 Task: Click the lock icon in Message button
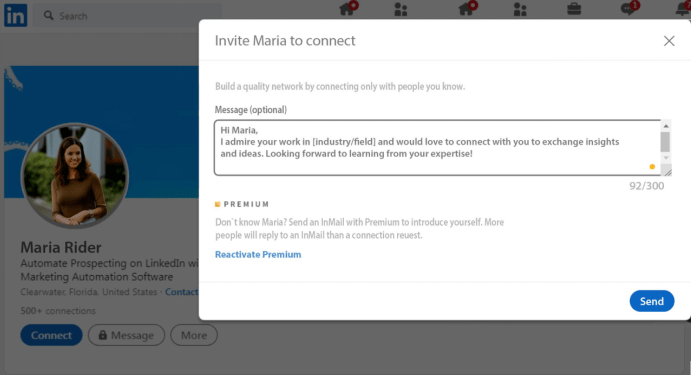103,335
